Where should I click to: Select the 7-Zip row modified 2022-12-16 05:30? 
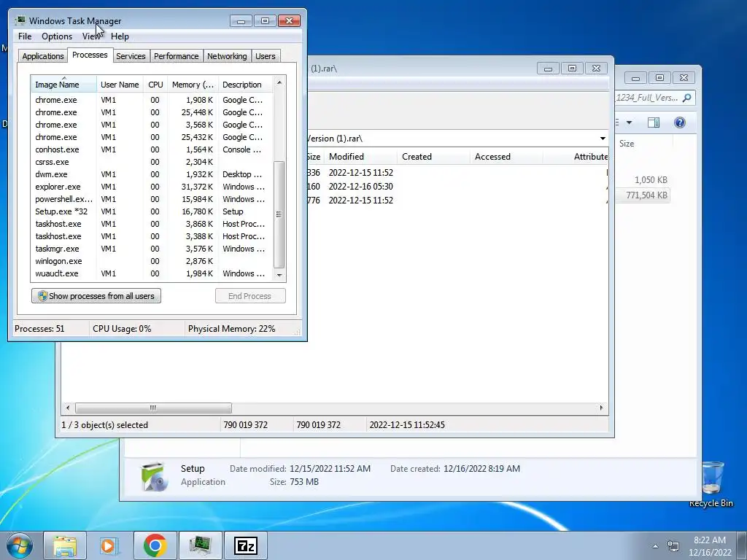[457, 187]
